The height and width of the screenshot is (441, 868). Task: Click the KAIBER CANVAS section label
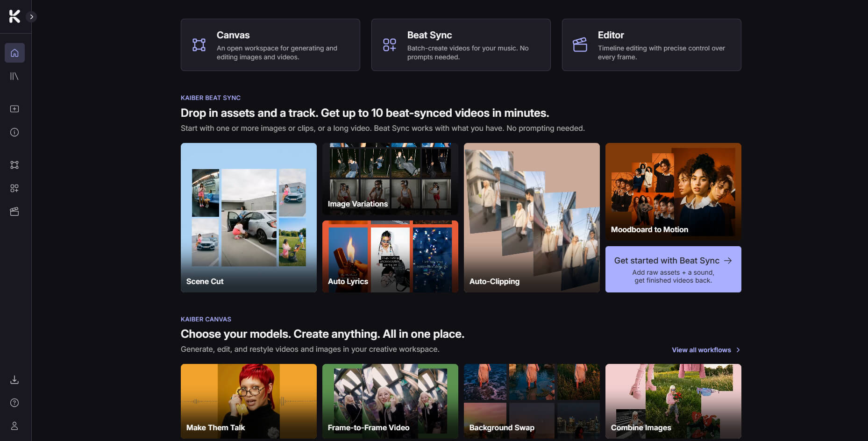click(206, 319)
